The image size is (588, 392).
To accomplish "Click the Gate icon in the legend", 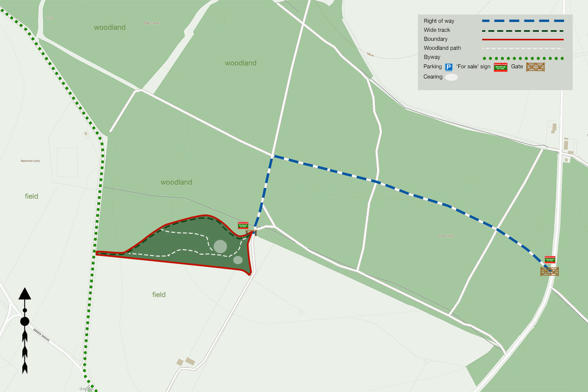I will coord(535,67).
